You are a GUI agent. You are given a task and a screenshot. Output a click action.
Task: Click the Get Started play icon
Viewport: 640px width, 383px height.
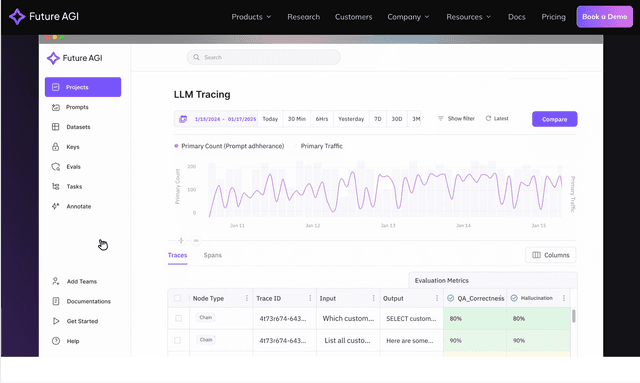tap(56, 321)
